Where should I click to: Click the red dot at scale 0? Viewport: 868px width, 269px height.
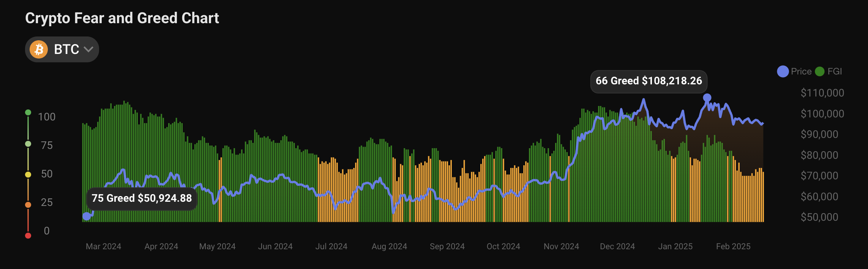click(28, 236)
